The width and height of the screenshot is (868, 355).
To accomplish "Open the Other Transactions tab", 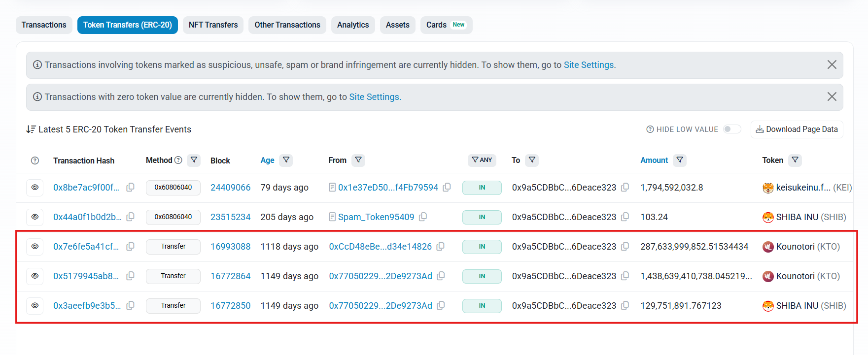I will tap(287, 25).
